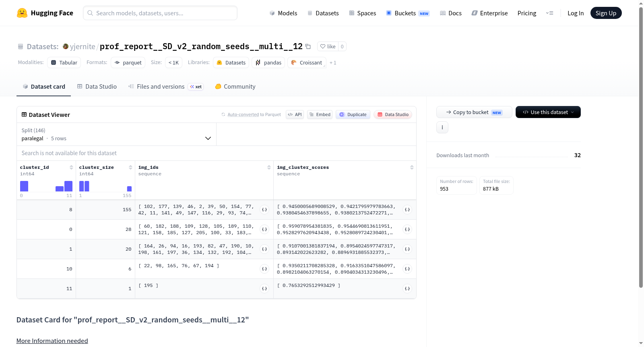Open the Data Studio tab

[97, 86]
